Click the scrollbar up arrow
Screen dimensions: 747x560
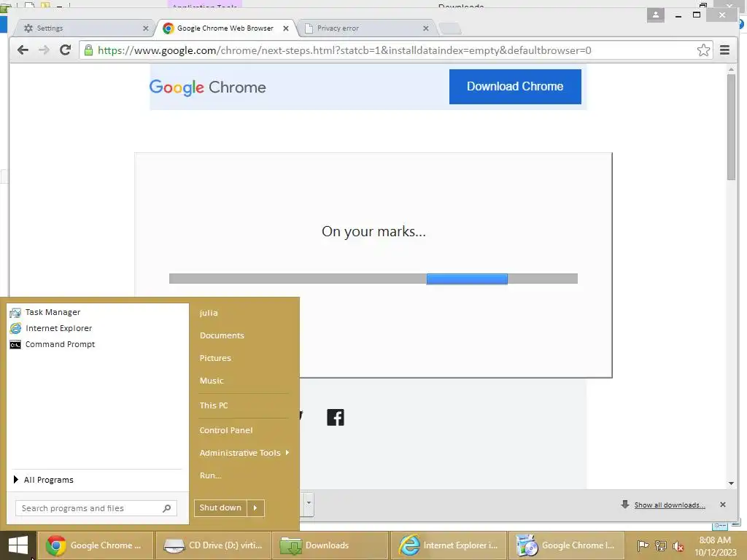731,69
